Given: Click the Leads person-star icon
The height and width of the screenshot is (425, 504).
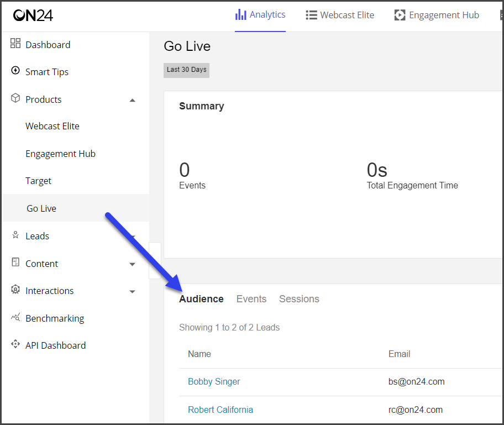Looking at the screenshot, I should (15, 235).
